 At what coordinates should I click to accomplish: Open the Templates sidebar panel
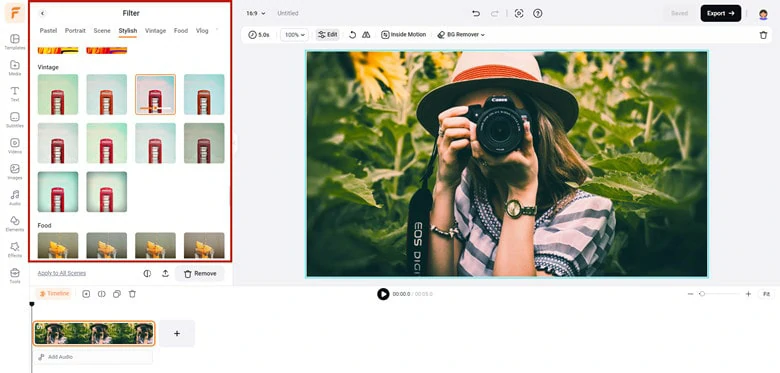(x=15, y=42)
